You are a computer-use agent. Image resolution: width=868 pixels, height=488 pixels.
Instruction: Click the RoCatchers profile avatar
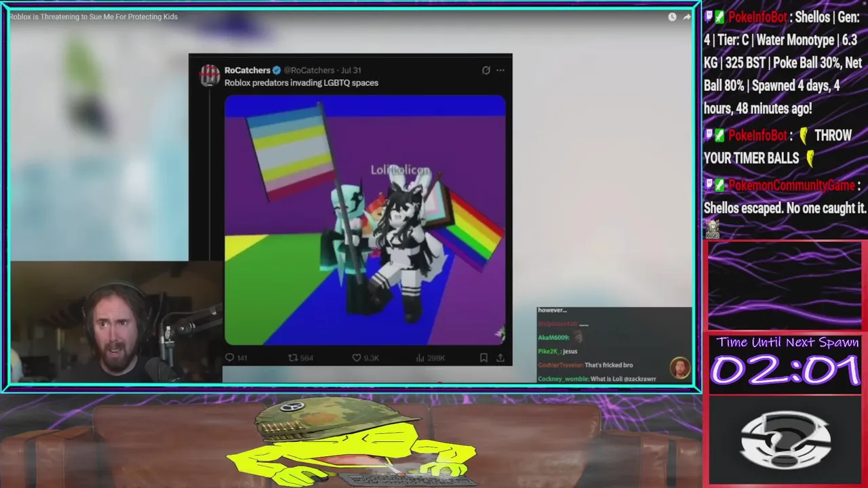tap(210, 75)
